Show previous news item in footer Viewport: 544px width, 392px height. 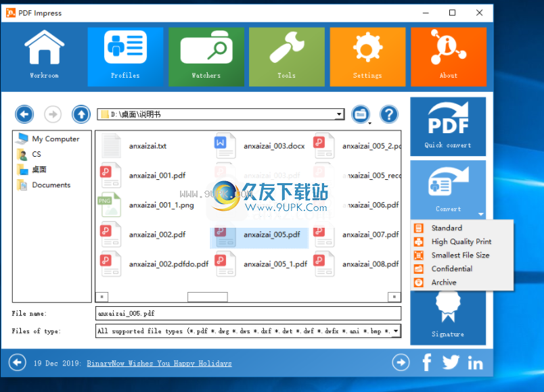click(18, 363)
